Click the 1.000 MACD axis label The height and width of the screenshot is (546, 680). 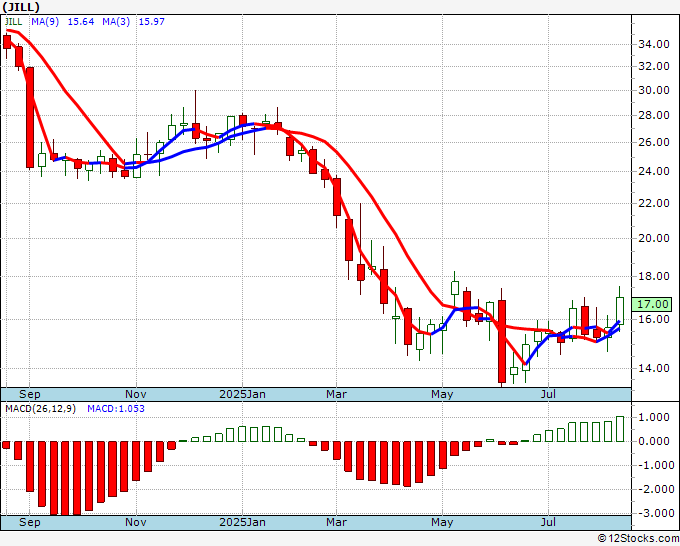[654, 418]
